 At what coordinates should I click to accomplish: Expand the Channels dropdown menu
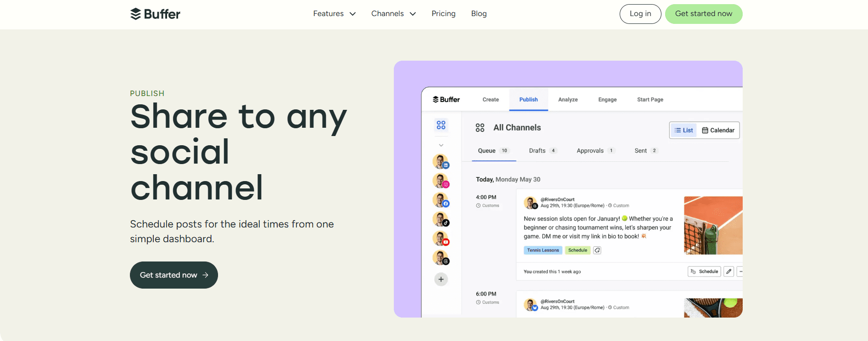(393, 14)
